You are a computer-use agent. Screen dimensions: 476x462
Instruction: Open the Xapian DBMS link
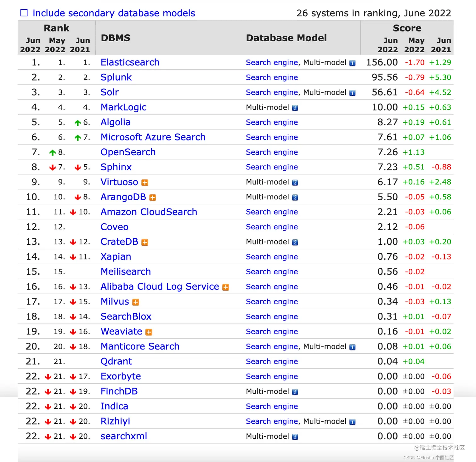click(116, 257)
